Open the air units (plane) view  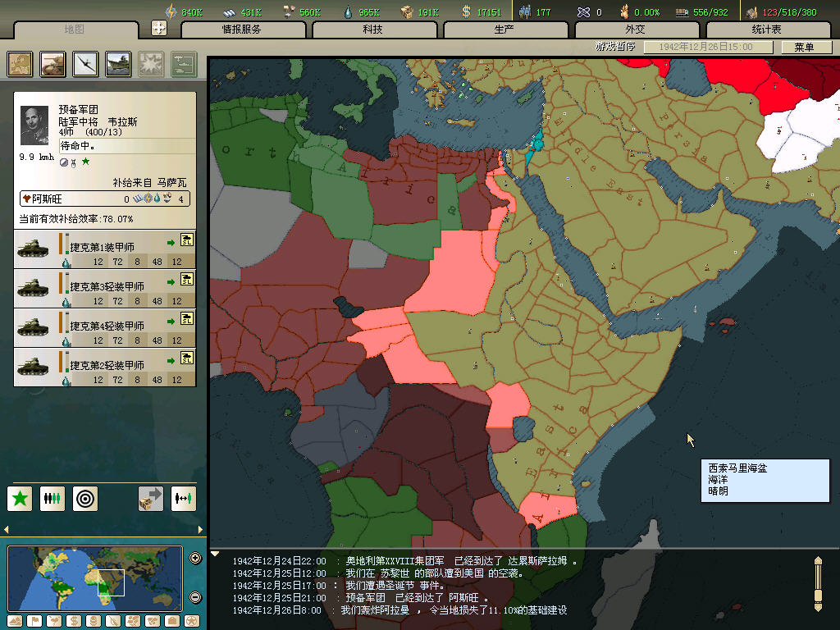85,64
